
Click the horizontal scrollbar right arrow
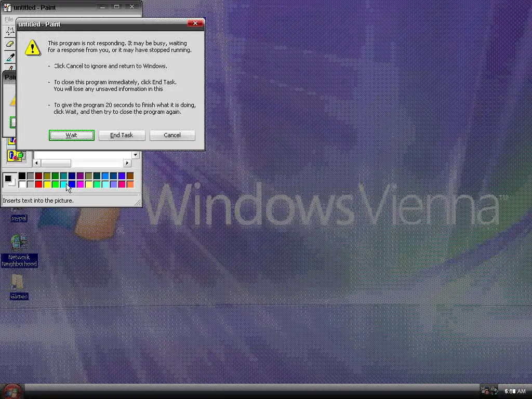point(127,163)
